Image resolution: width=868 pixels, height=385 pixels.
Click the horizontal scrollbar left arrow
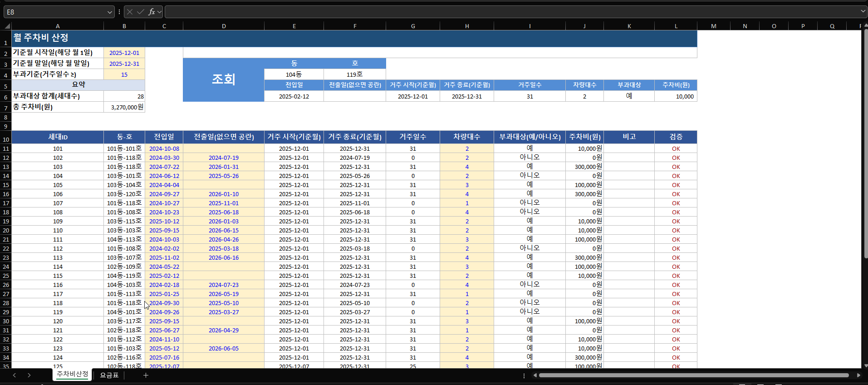(535, 375)
